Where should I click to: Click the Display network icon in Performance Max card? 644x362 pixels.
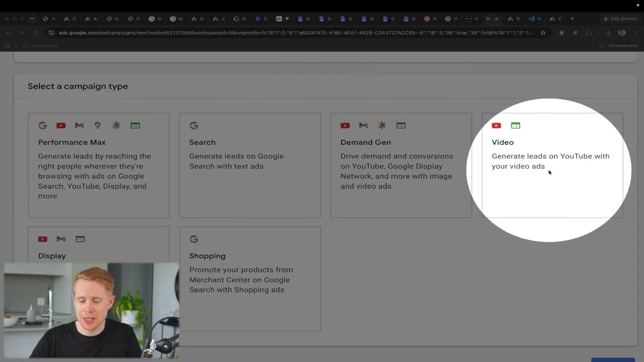point(135,126)
